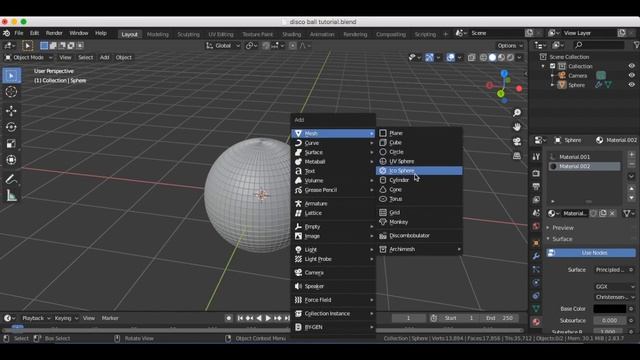This screenshot has height=360, width=640.
Task: Select the Measure tool
Action: coord(11,196)
